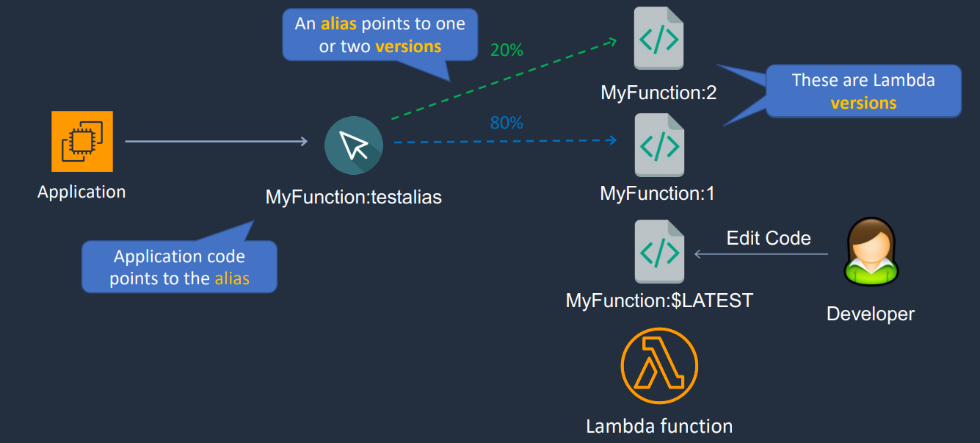The image size is (980, 443).
Task: Click the MyFunction:$LATEST text label
Action: point(659,300)
